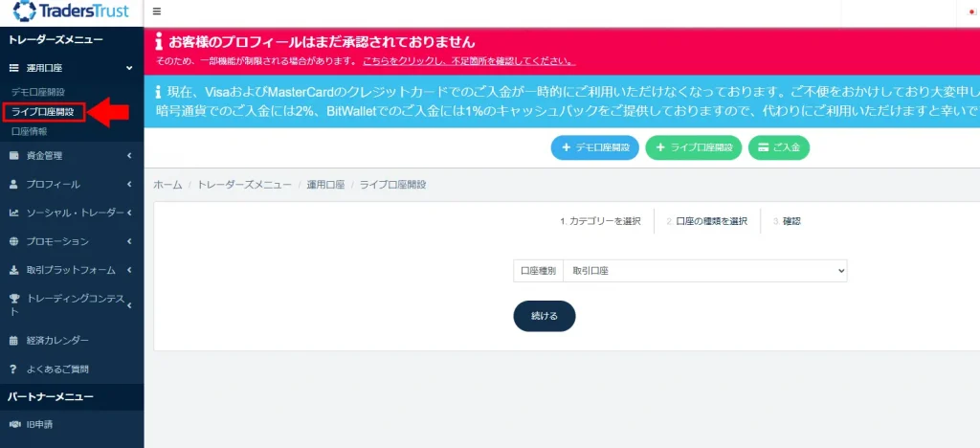Click the パートナーメニュー sidebar heading

point(51,396)
